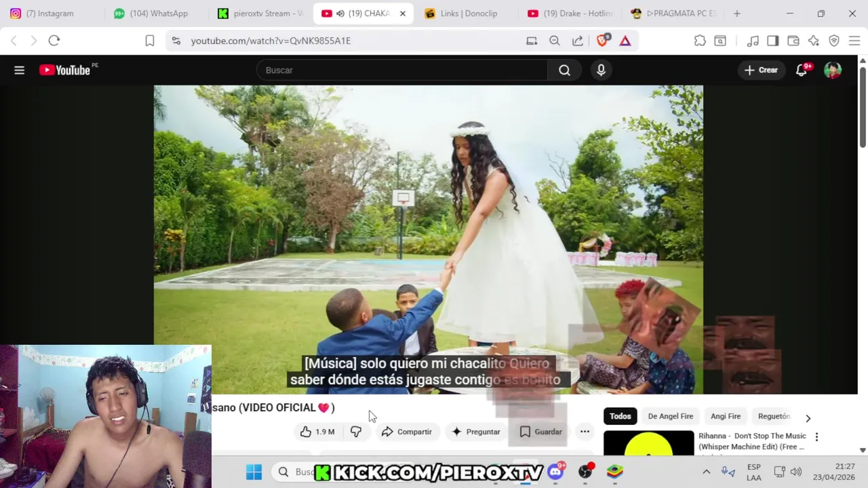
Task: Open the ESP LAA language switcher
Action: (x=753, y=472)
